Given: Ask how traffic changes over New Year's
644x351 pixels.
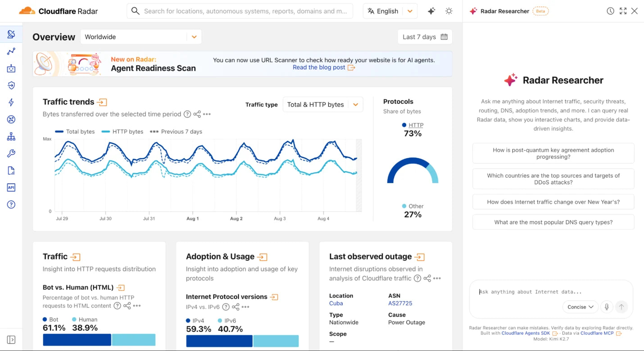Looking at the screenshot, I should [553, 202].
